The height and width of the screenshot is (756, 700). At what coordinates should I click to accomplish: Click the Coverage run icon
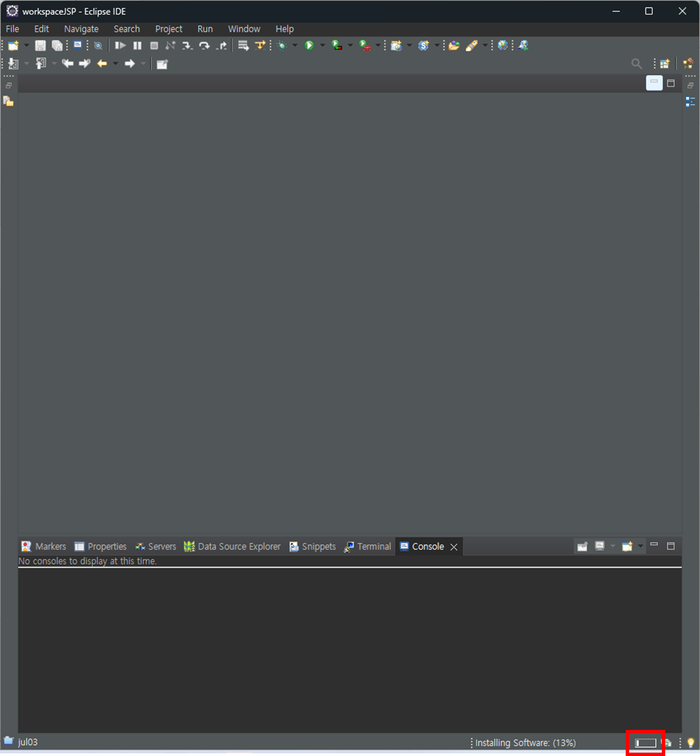[337, 46]
